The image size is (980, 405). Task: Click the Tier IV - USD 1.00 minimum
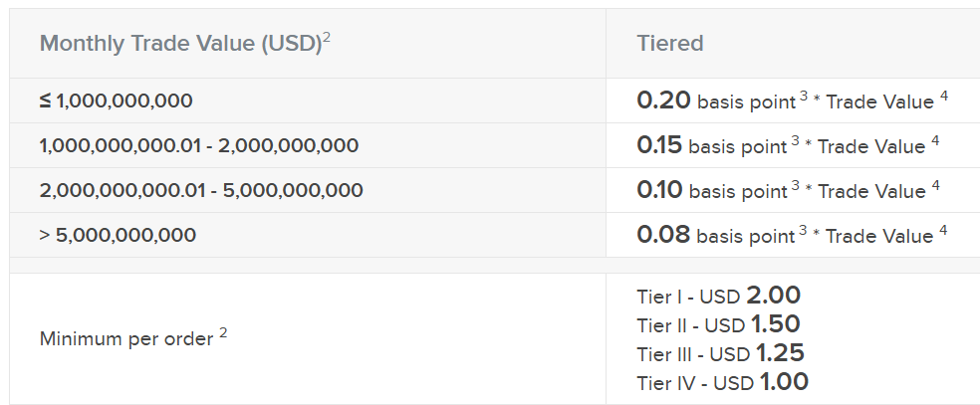[722, 382]
